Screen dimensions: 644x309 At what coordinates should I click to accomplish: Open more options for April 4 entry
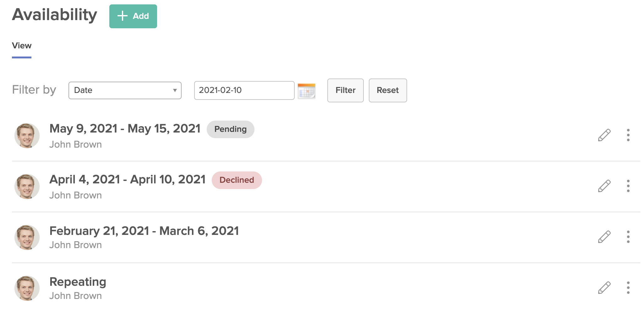628,186
